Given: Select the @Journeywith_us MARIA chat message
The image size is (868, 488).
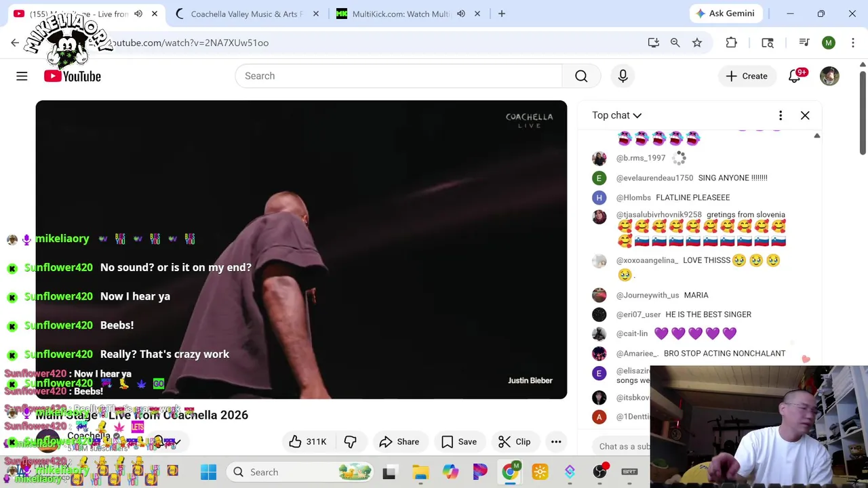Looking at the screenshot, I should coord(698,295).
